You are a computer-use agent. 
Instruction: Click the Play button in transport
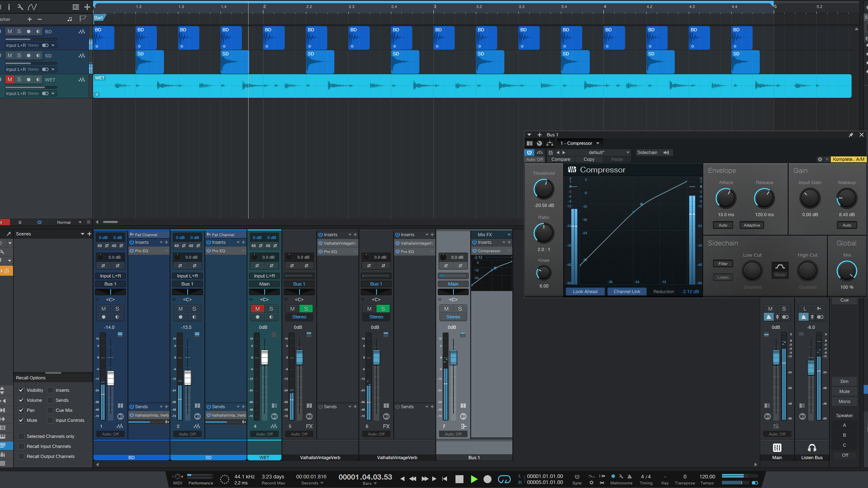(474, 479)
